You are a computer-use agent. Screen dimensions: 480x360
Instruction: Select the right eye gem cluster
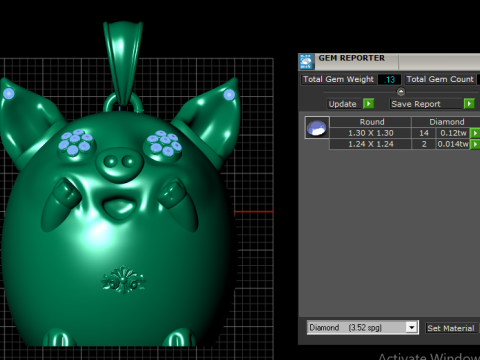164,144
